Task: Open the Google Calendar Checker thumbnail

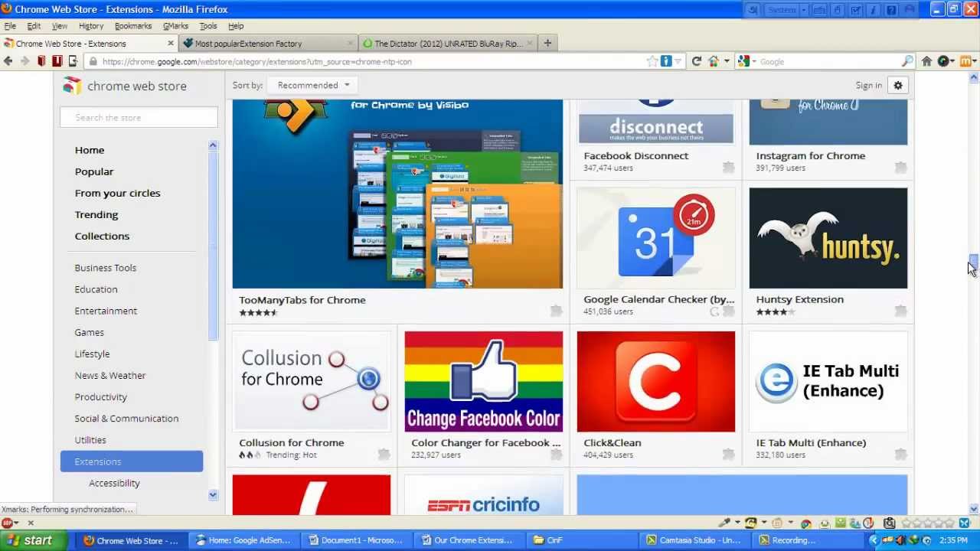Action: pos(656,238)
